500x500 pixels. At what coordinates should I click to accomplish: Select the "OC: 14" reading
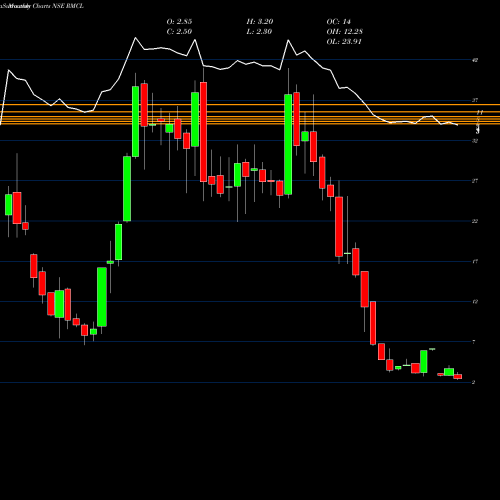[x=339, y=22]
